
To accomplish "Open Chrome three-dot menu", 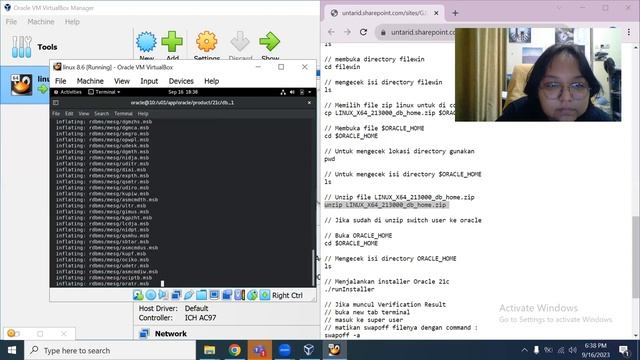I will click(x=629, y=32).
